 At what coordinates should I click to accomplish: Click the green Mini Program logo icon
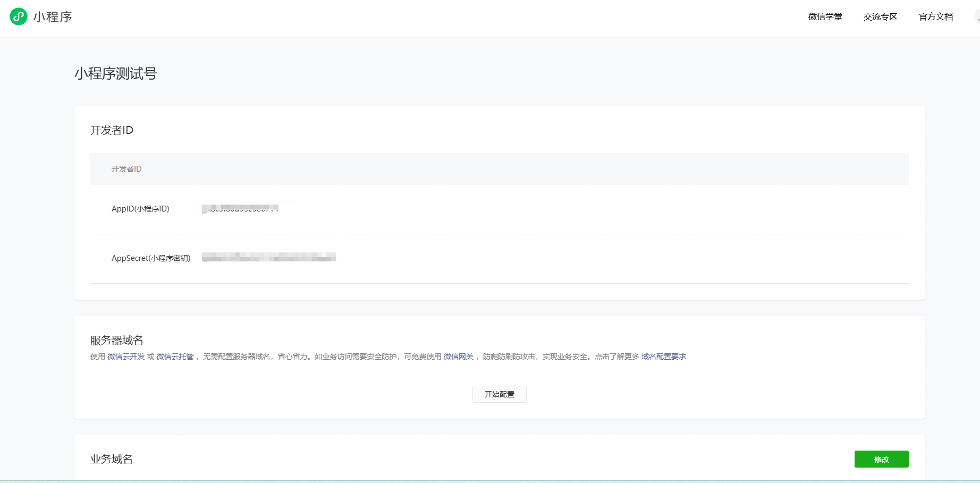tap(19, 16)
